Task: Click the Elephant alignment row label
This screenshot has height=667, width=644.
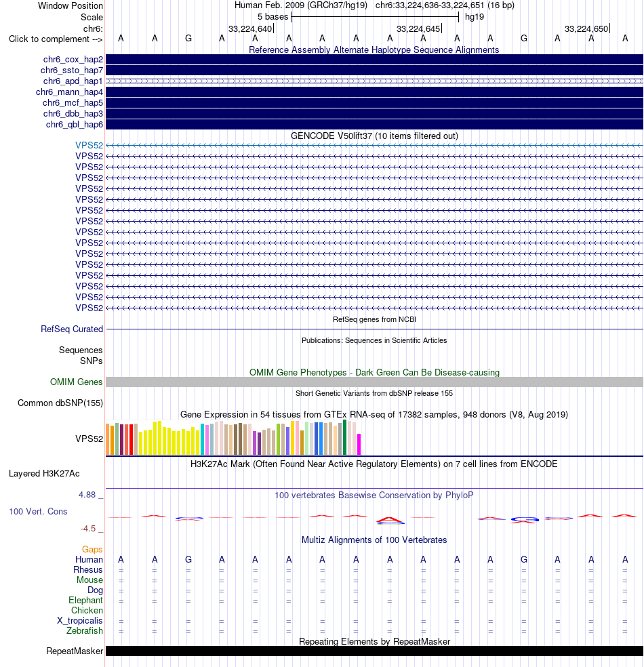Action: 85,600
